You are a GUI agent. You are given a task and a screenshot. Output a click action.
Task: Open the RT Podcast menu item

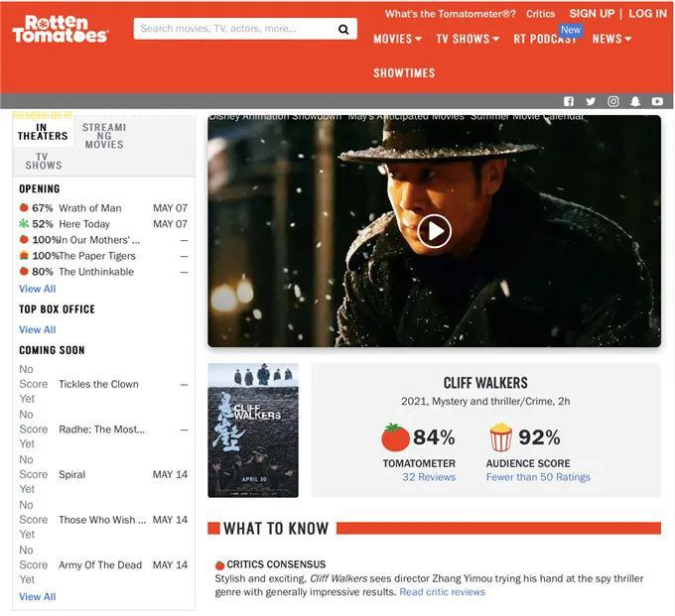pos(545,39)
